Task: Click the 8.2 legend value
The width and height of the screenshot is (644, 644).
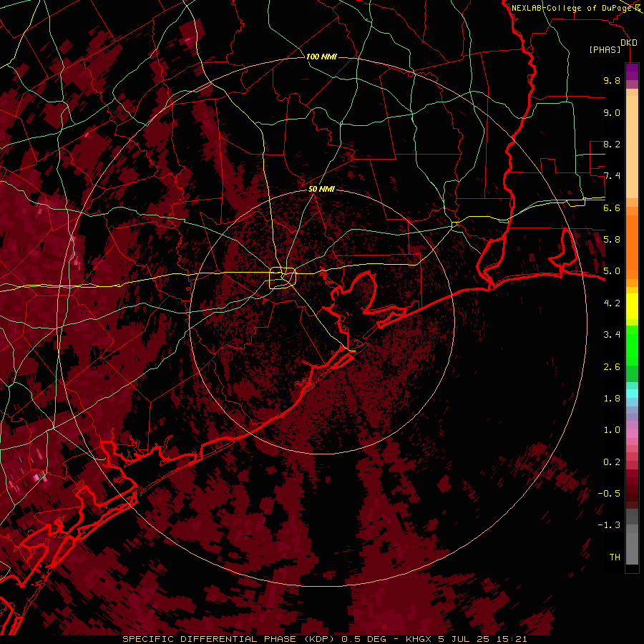Action: point(612,144)
